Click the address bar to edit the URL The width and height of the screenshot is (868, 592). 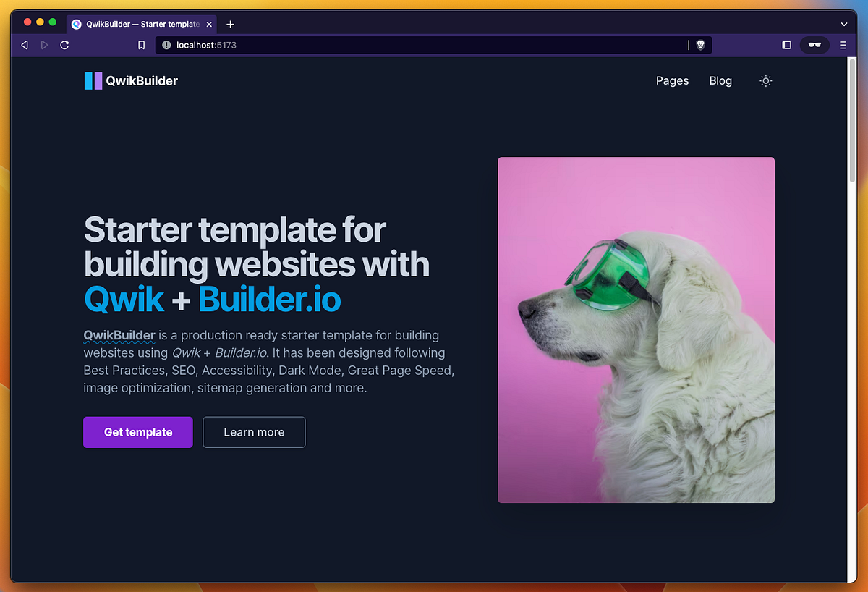click(362, 45)
